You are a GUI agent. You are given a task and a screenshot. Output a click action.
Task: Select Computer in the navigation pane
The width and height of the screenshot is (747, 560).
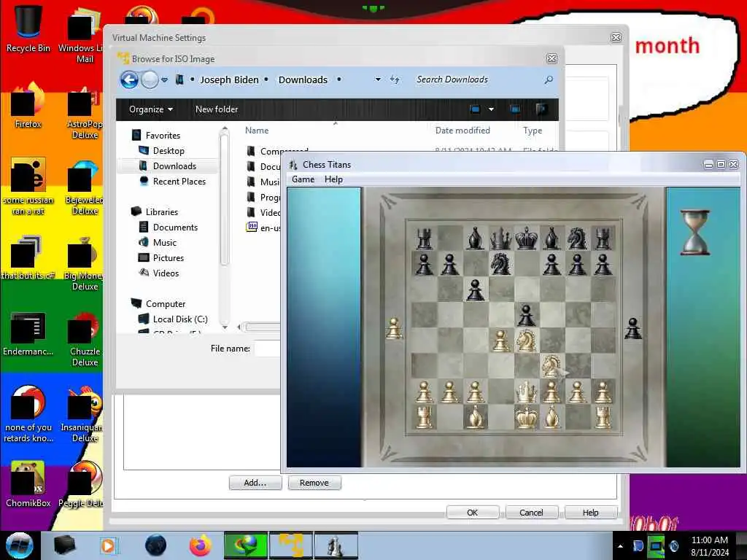click(x=166, y=304)
